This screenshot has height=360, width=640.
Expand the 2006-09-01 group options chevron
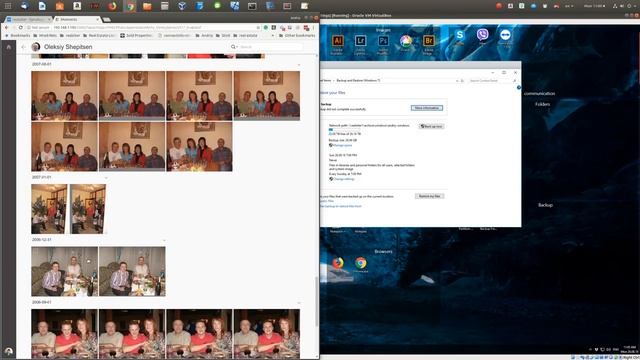coord(299,303)
